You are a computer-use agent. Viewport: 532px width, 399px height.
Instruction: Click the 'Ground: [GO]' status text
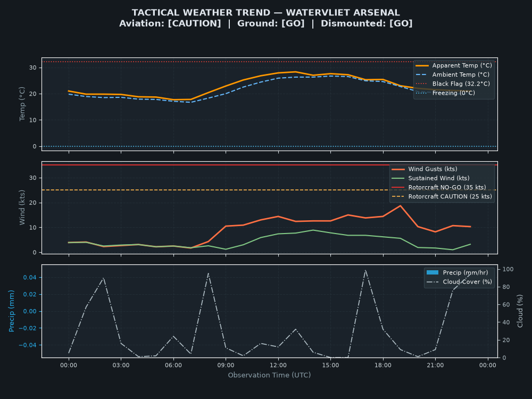[271, 23]
